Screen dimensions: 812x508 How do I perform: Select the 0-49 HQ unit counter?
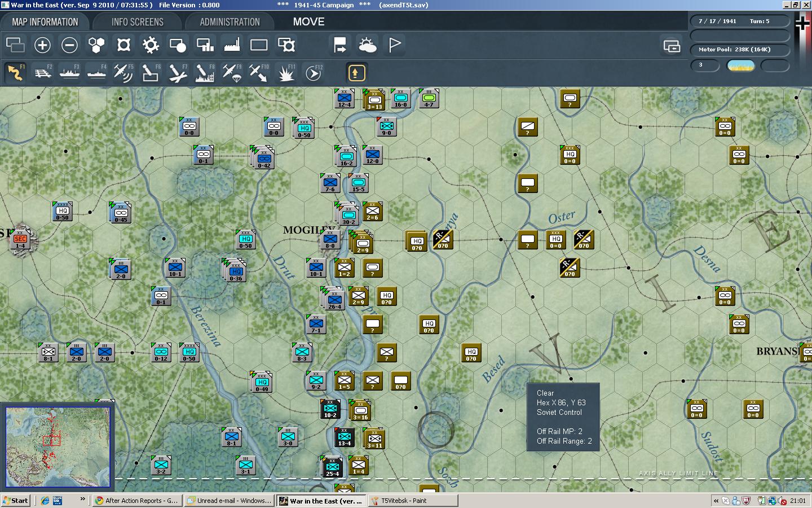click(x=262, y=382)
